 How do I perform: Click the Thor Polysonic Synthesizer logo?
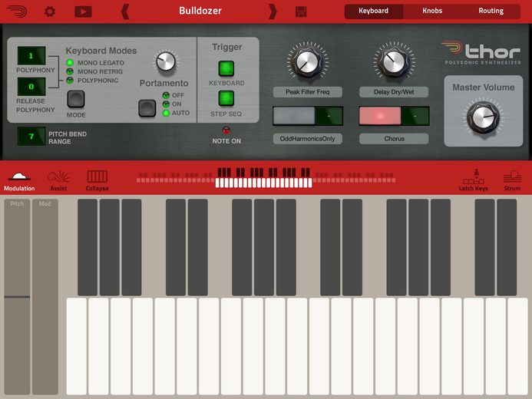pyautogui.click(x=481, y=53)
